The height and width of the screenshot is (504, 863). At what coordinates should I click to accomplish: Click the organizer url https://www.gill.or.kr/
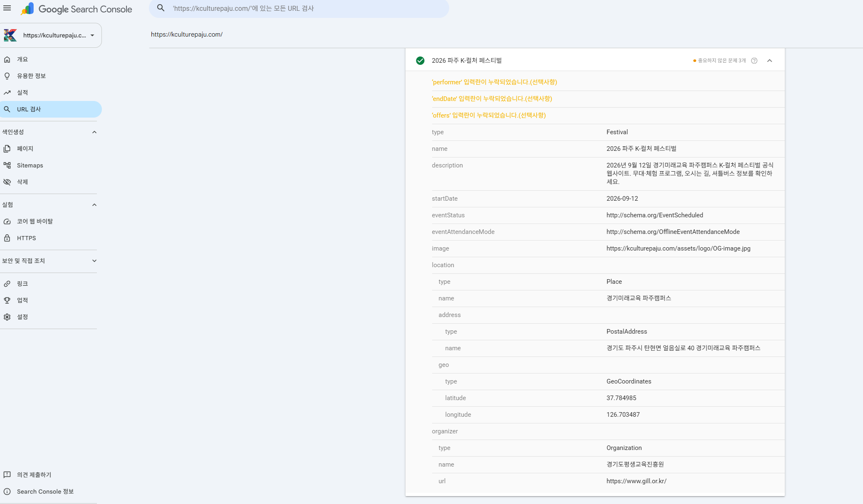(636, 481)
